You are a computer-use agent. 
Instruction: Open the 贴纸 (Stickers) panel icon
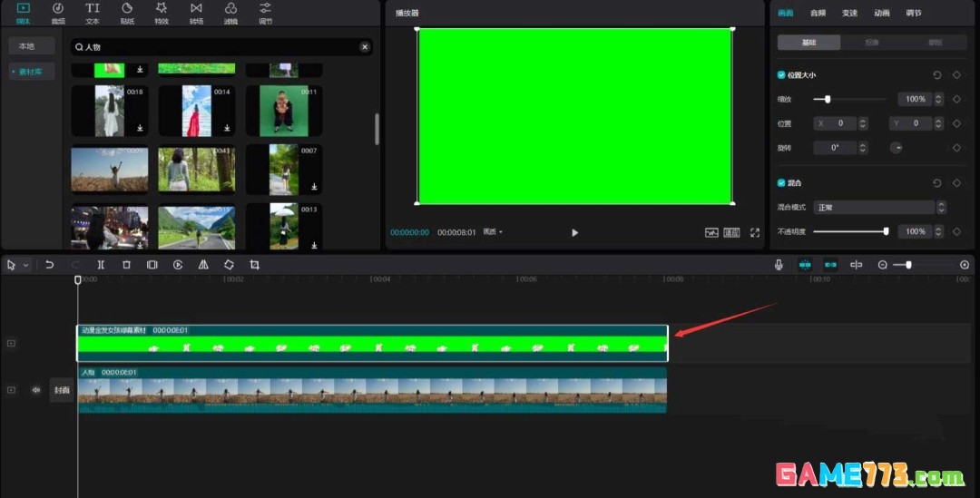(x=127, y=12)
